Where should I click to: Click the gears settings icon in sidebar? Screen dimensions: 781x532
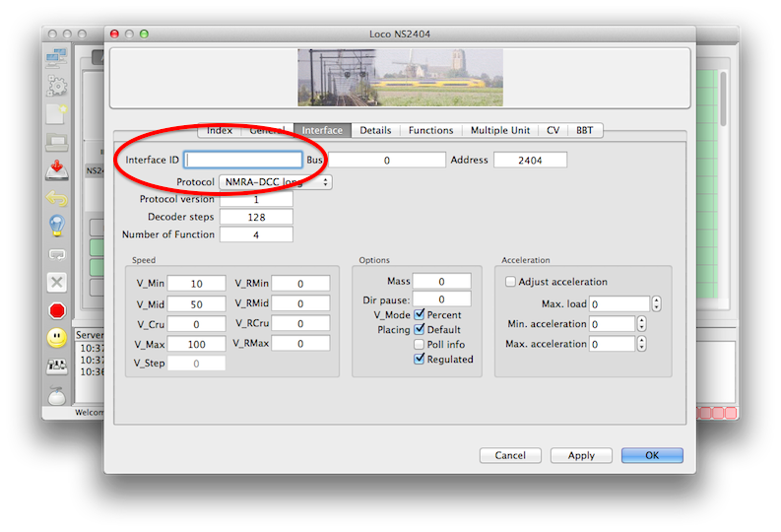[57, 85]
